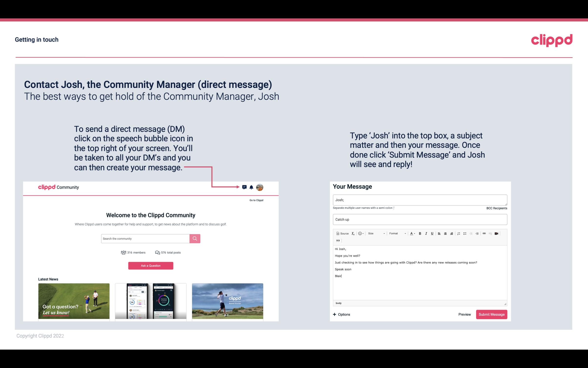Expand the Options section
This screenshot has height=368, width=588.
point(341,314)
